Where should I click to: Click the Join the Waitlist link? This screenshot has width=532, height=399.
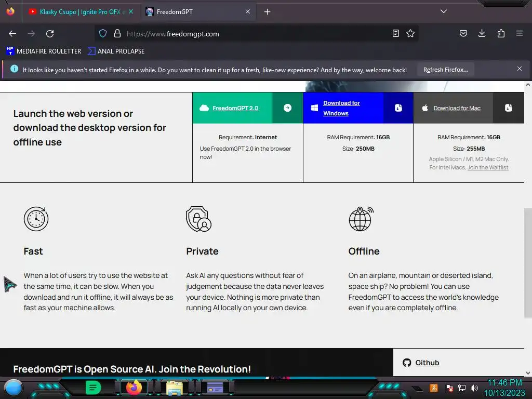tap(488, 167)
